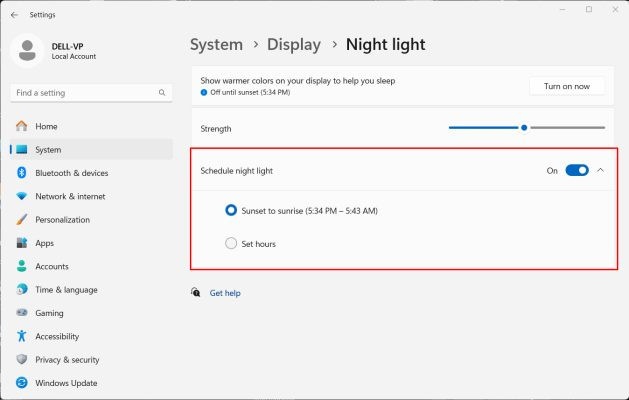Select the Network & internet Wi-Fi icon

(21, 197)
